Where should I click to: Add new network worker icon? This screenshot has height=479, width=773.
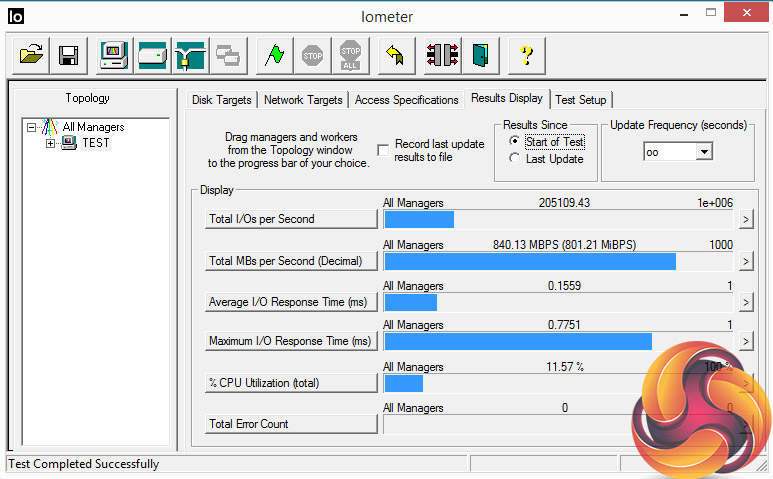click(x=190, y=55)
